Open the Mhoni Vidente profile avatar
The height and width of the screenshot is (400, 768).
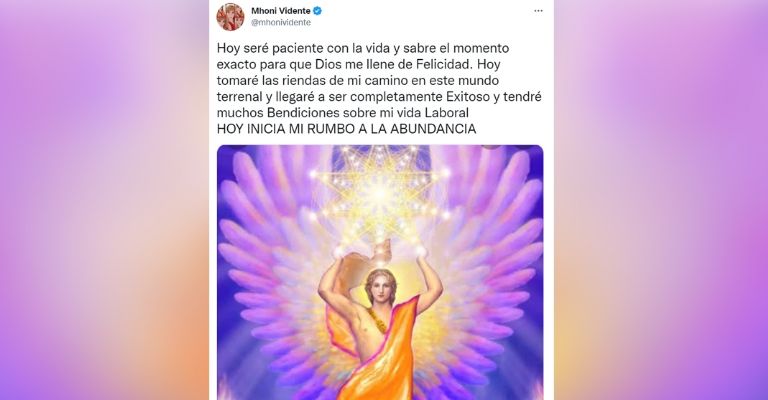coord(230,17)
